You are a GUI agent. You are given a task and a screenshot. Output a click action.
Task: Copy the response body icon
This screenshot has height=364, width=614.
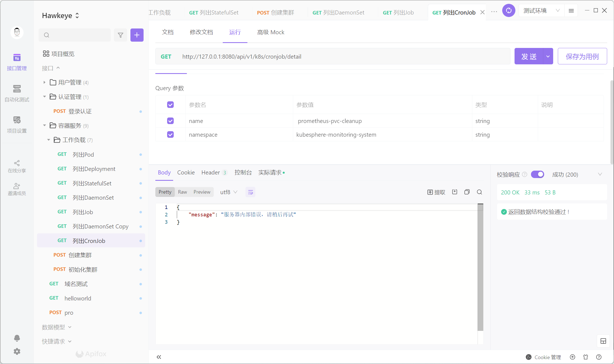click(467, 192)
